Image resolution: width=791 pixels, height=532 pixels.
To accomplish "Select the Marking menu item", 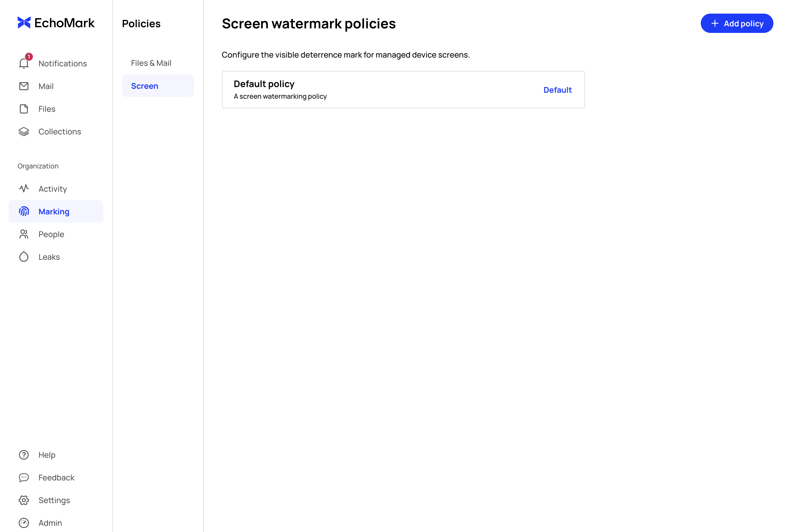I will [x=56, y=211].
